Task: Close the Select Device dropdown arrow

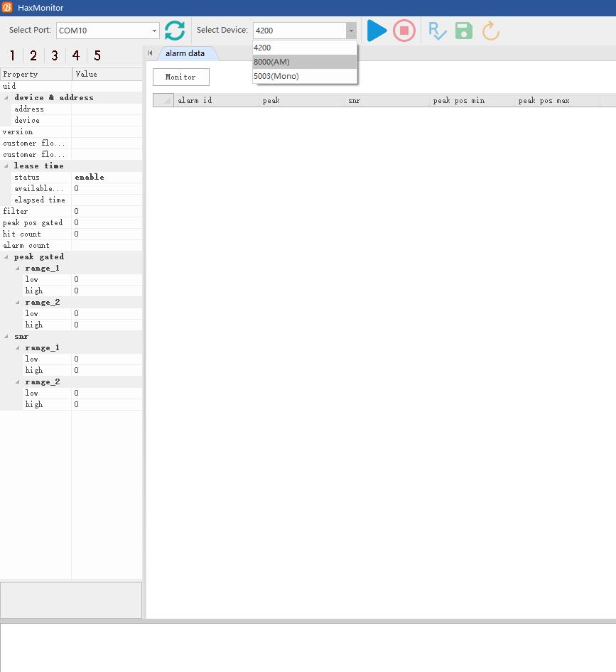Action: click(351, 31)
